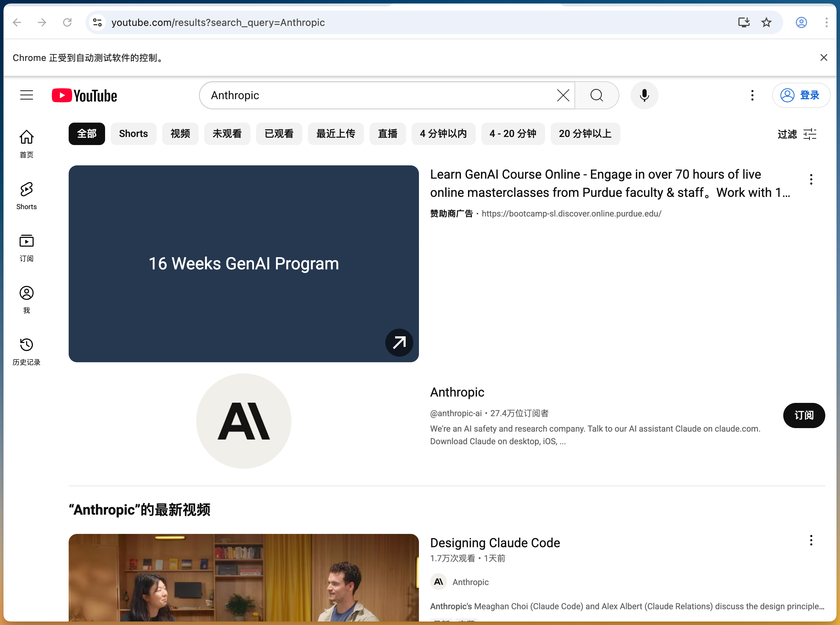Open the Chrome browser menu
Viewport: 840px width, 625px height.
pyautogui.click(x=826, y=22)
